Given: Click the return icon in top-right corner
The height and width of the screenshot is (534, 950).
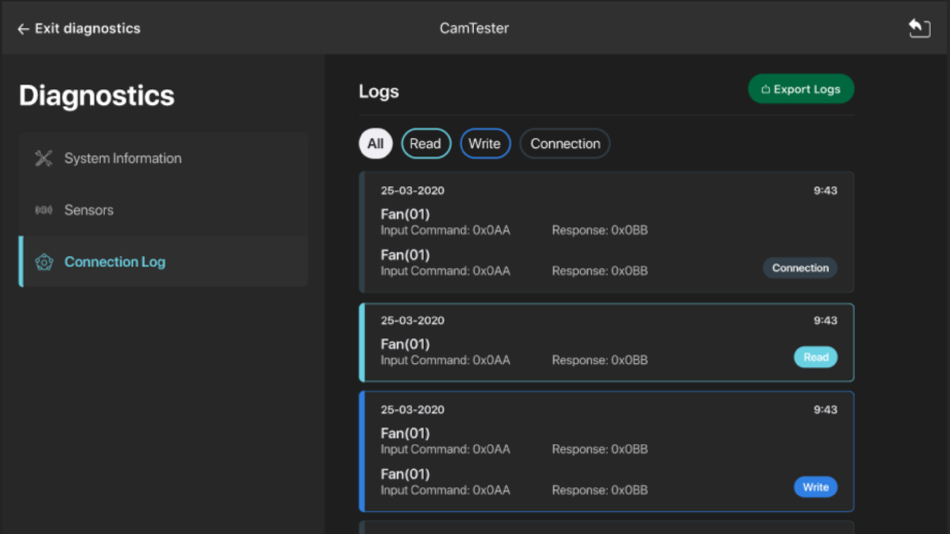Looking at the screenshot, I should click(919, 28).
